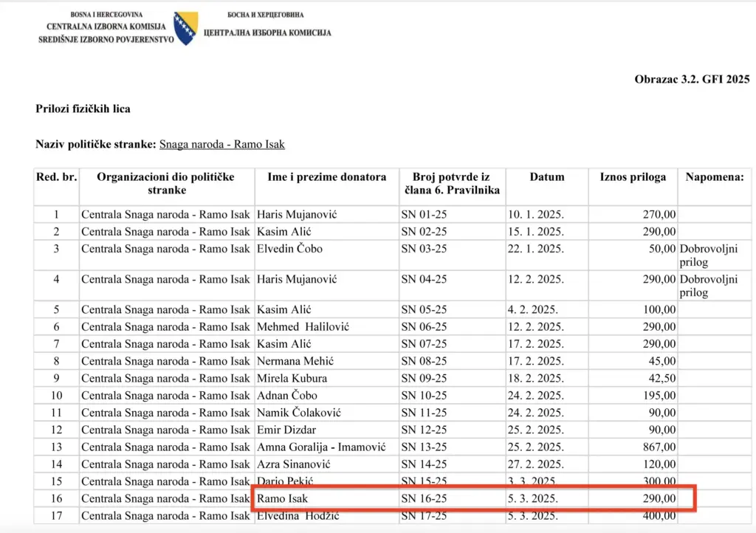The image size is (756, 533).
Task: Select donor Adnan Čobo
Action: click(287, 396)
